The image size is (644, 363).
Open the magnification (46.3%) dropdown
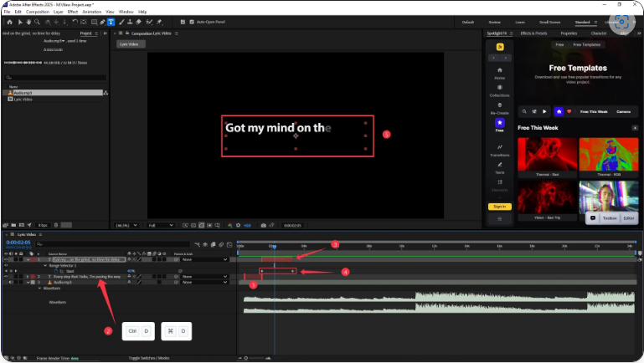(x=126, y=225)
